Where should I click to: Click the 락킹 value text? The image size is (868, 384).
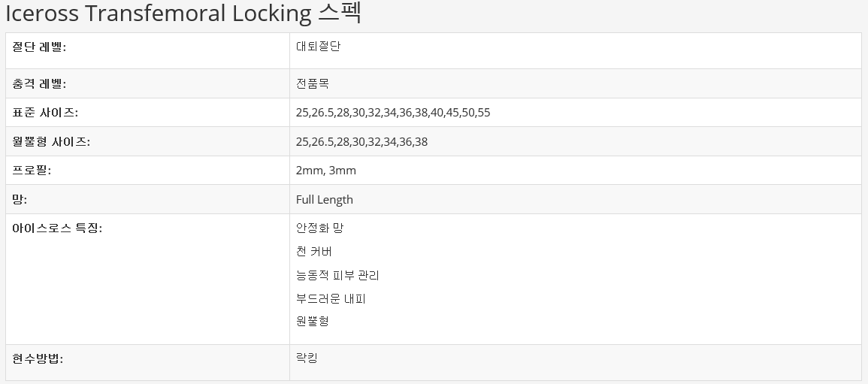(307, 358)
